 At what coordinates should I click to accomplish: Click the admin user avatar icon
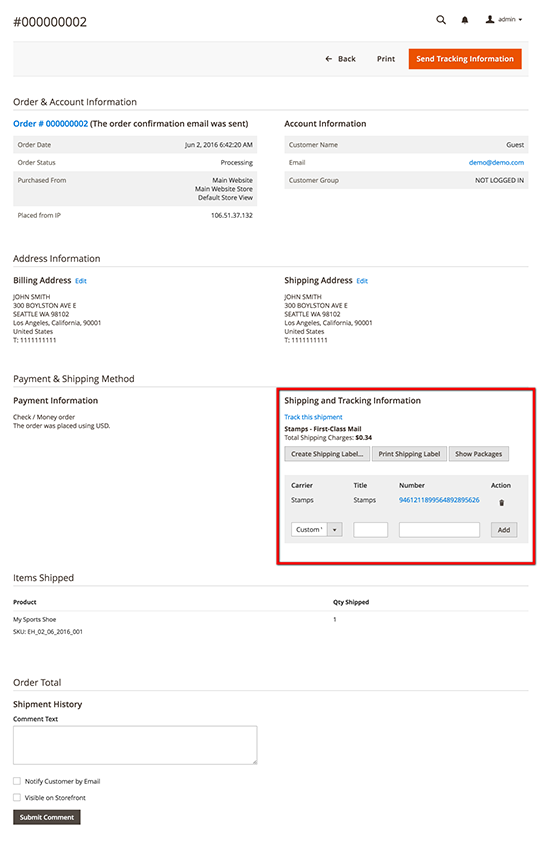490,19
